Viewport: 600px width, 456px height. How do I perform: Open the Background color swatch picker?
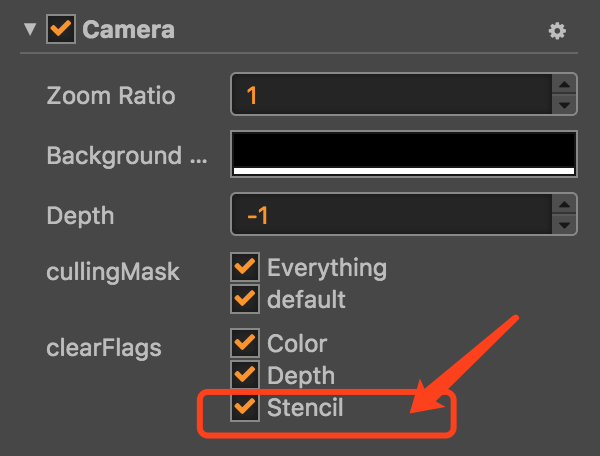pos(404,154)
